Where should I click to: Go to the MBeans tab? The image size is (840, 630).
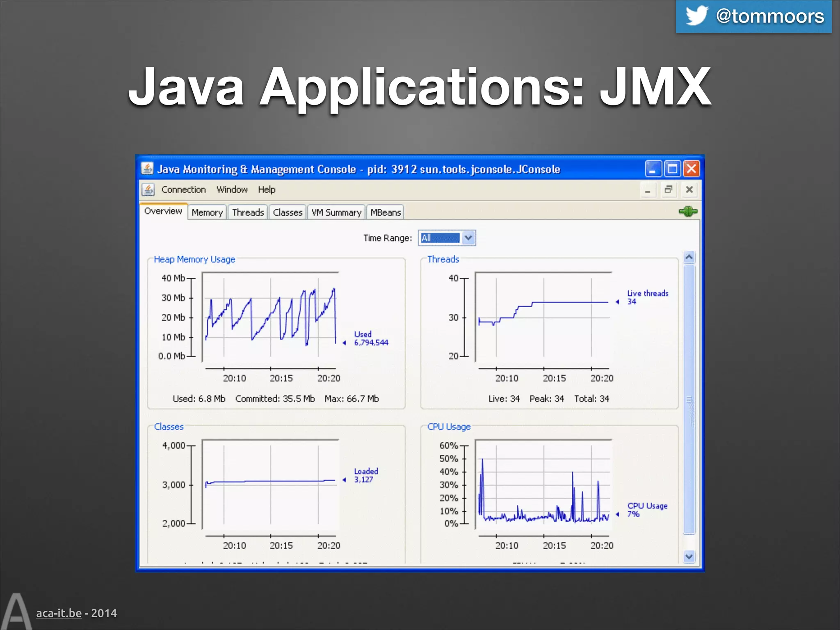(x=386, y=212)
